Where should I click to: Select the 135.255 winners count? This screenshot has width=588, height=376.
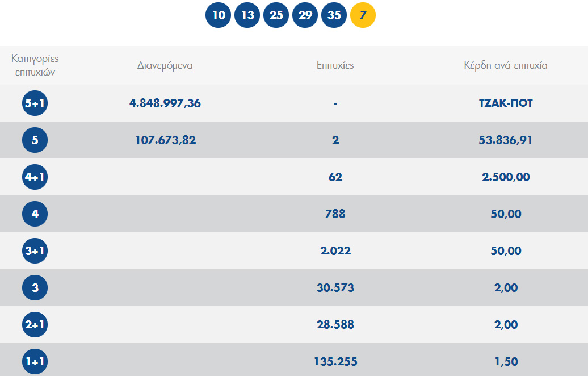[335, 362]
